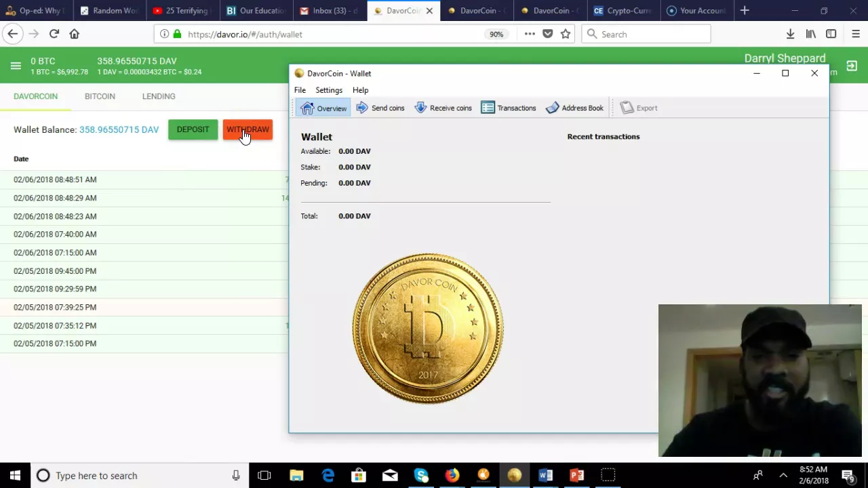The image size is (868, 488).
Task: Click the 90% zoom level indicator
Action: [496, 35]
